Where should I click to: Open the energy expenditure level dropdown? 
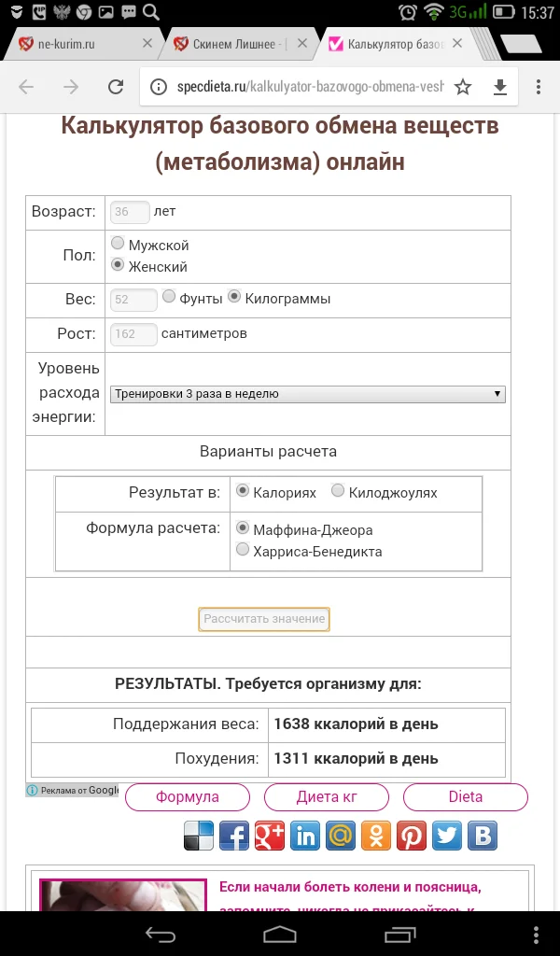(x=308, y=393)
